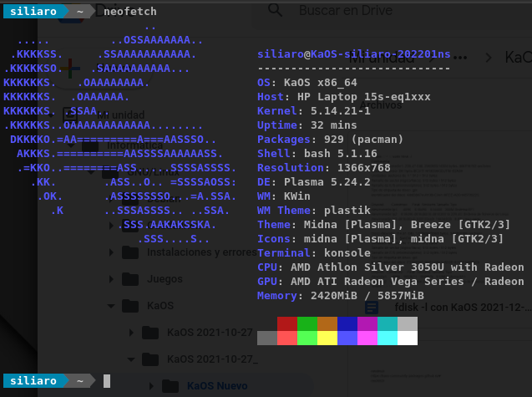This screenshot has height=397, width=532.
Task: Click the bright yellow terminal color block
Action: [x=327, y=338]
